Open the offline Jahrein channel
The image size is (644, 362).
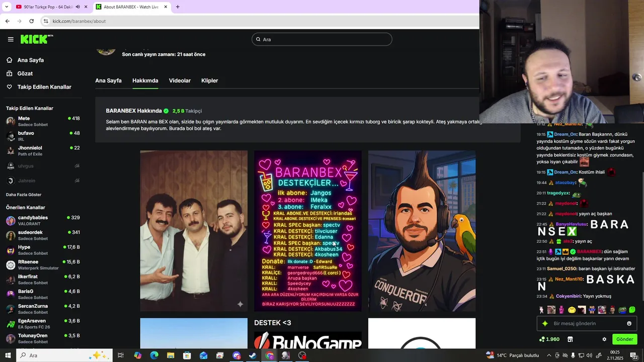point(43,180)
